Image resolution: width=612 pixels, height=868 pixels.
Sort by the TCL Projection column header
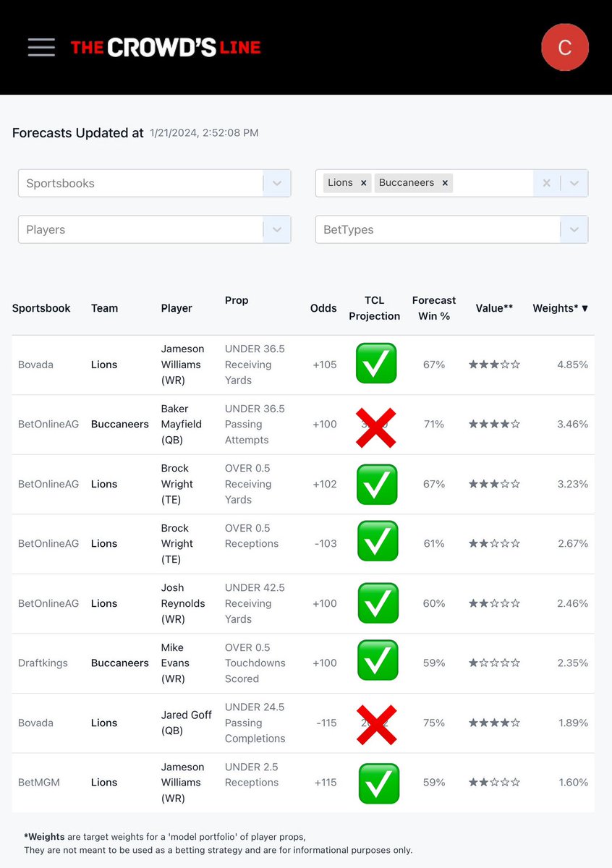coord(374,308)
